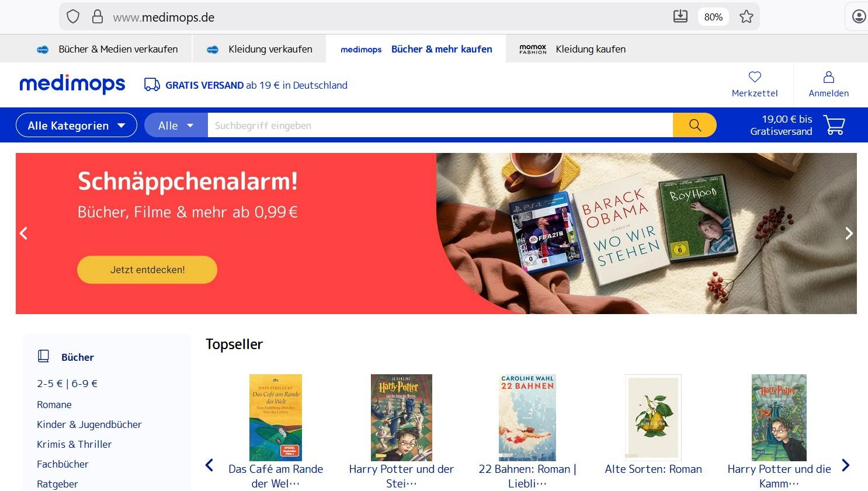Advance Topseller carousel with right arrow
Image resolution: width=868 pixels, height=491 pixels.
(845, 465)
